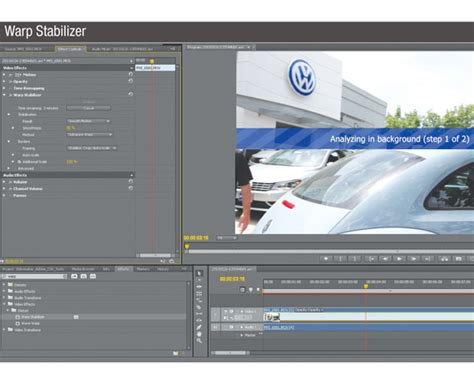Select the Ripple Edit tool
Image resolution: width=474 pixels, height=379 pixels.
[x=199, y=287]
